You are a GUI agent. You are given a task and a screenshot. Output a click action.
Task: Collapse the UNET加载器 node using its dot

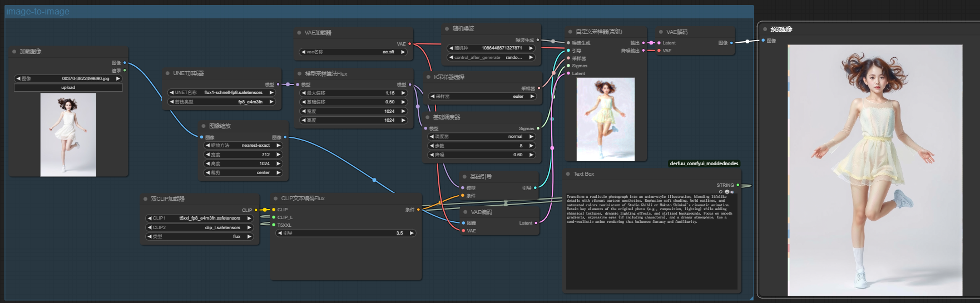pyautogui.click(x=167, y=73)
